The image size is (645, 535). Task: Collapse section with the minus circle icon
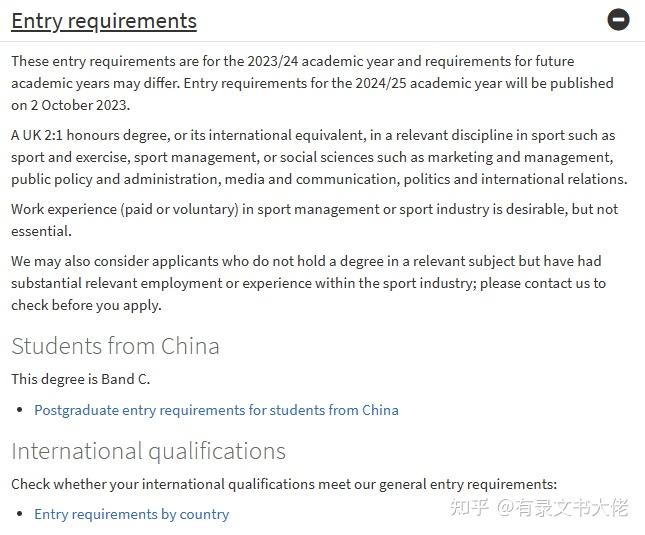click(618, 19)
